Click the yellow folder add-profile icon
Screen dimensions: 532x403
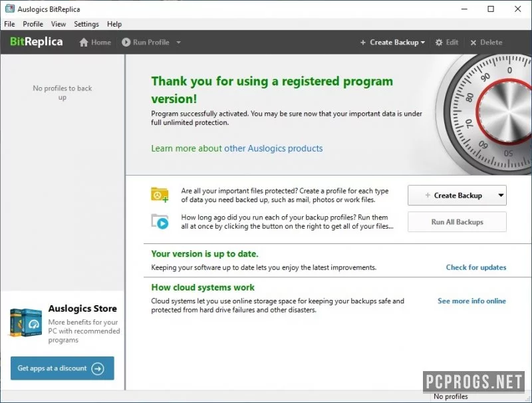tap(160, 195)
